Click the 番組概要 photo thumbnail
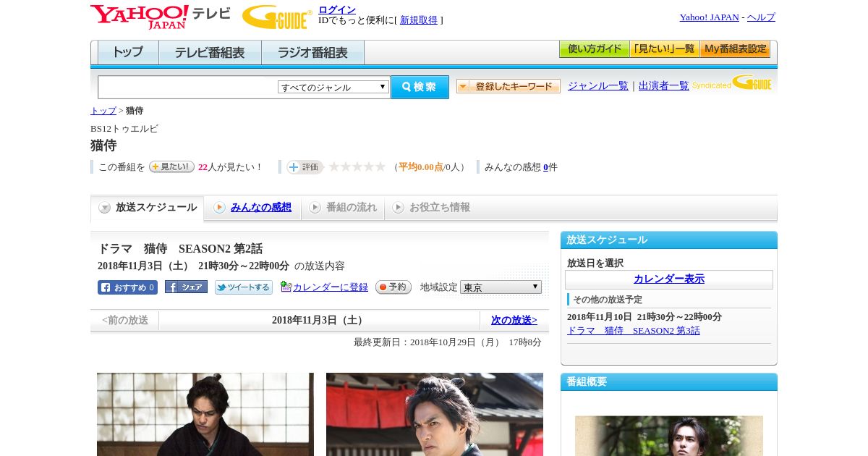This screenshot has height=456, width=868. tap(669, 436)
